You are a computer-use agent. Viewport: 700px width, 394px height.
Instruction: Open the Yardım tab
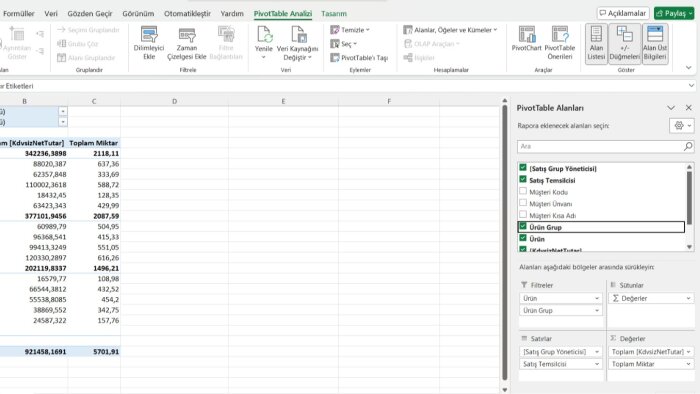pyautogui.click(x=232, y=13)
